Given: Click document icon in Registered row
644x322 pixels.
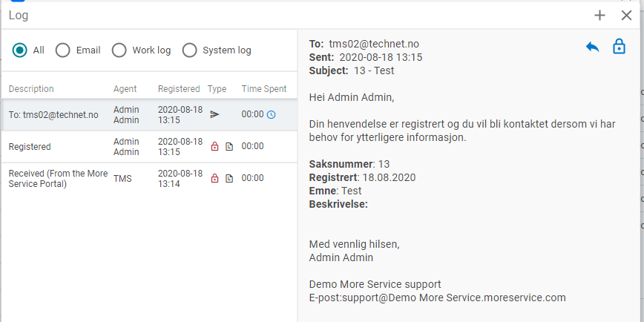Looking at the screenshot, I should [229, 147].
